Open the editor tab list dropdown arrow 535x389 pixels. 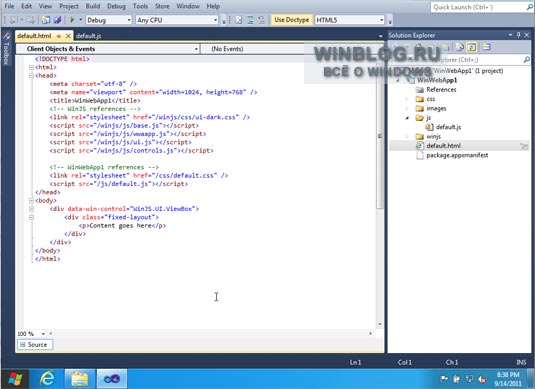[x=380, y=36]
